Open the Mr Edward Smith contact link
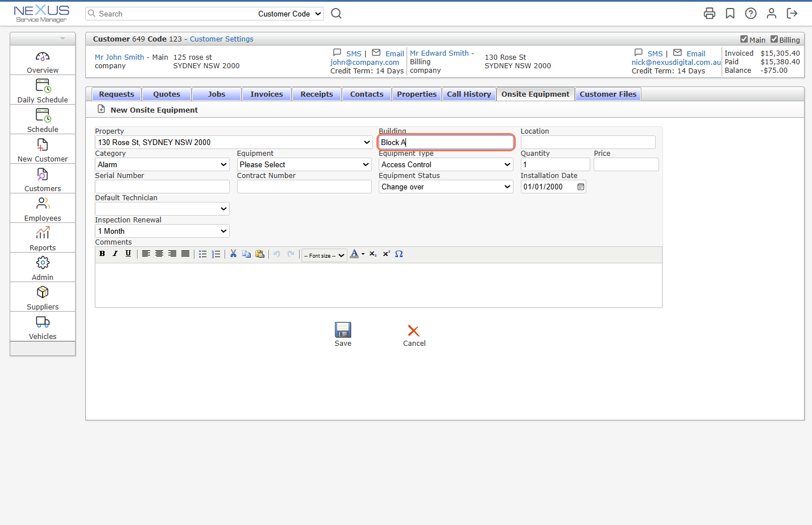The height and width of the screenshot is (525, 812). pos(440,53)
